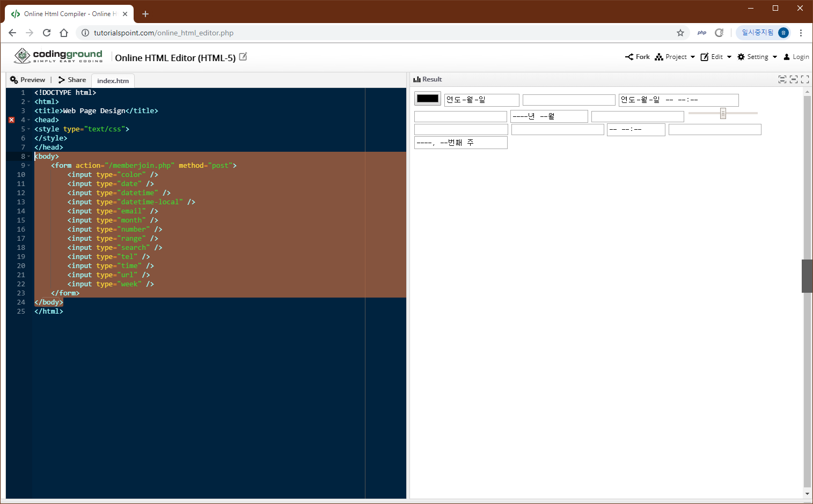Collapse the body code block on line 8
813x504 pixels.
[29, 156]
